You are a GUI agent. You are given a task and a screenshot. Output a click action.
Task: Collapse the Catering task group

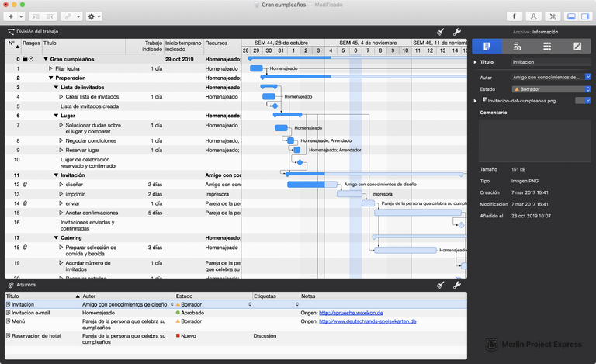(x=56, y=237)
